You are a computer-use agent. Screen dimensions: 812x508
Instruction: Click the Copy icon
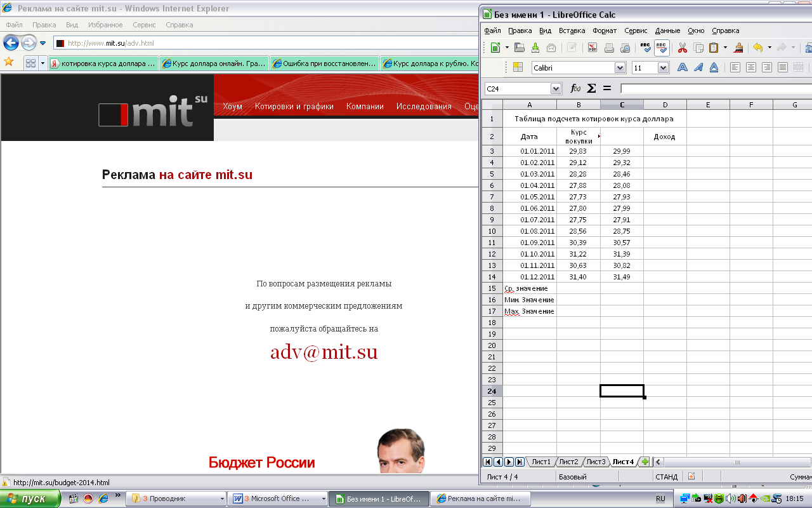click(698, 48)
